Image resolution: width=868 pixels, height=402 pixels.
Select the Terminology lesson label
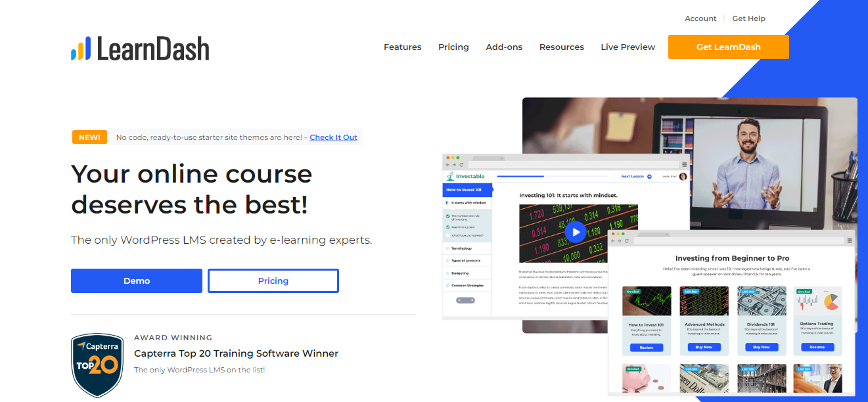pos(461,248)
